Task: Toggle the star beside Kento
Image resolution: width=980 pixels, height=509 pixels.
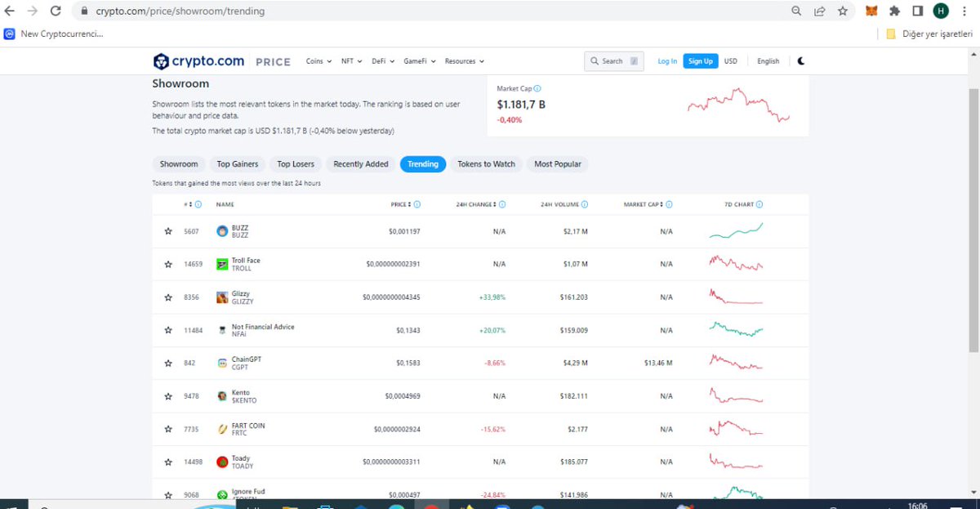Action: (168, 396)
